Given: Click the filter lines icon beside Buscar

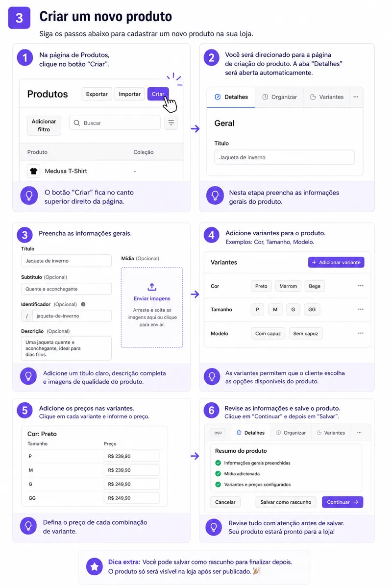Looking at the screenshot, I should point(171,123).
